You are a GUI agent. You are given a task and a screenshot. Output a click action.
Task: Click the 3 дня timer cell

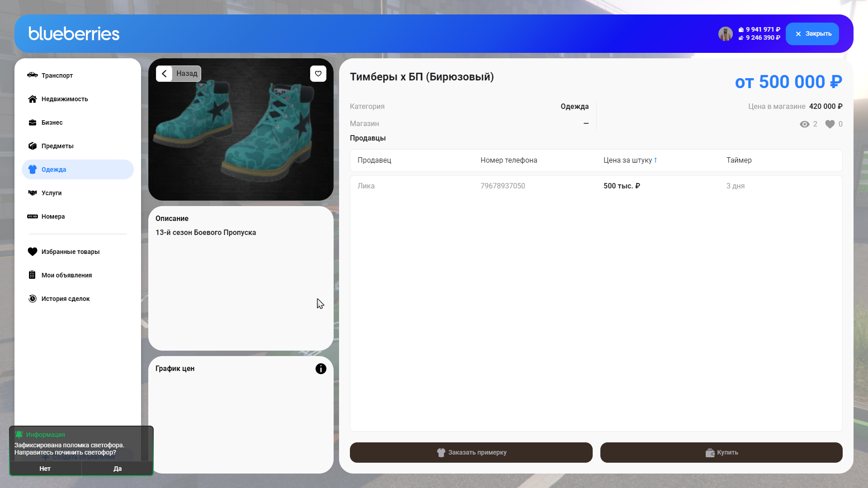[736, 186]
